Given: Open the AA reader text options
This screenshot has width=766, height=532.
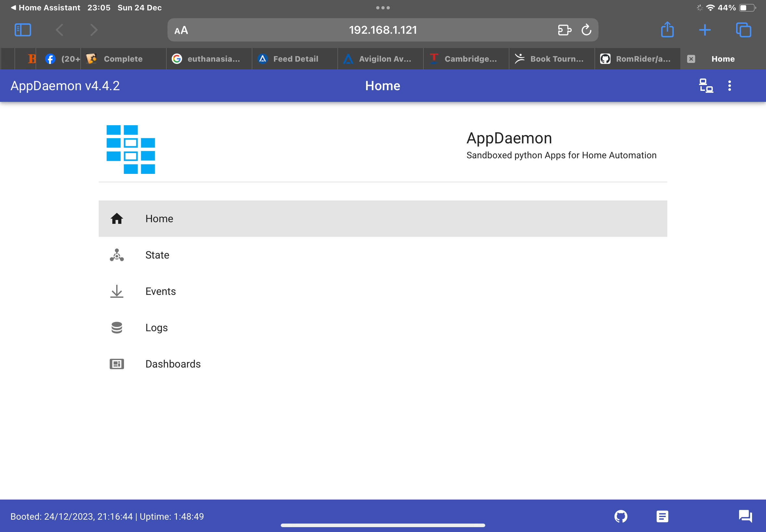Looking at the screenshot, I should point(181,30).
